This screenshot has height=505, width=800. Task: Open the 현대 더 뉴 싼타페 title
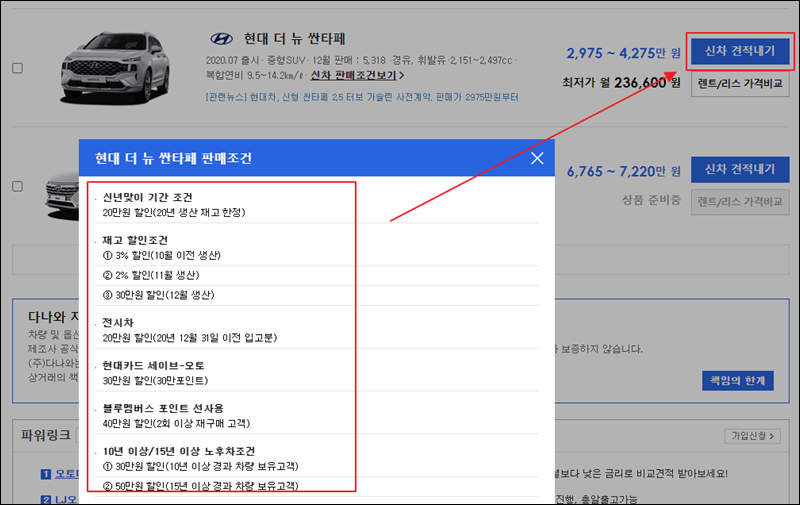(294, 39)
